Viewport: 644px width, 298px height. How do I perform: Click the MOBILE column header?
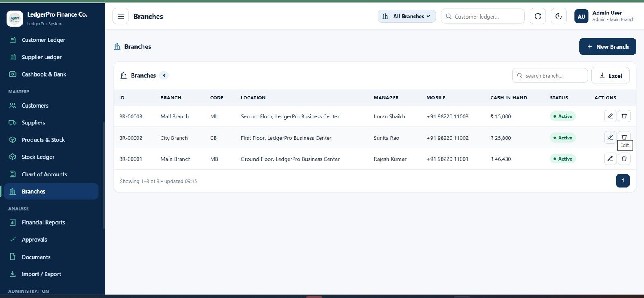[436, 98]
